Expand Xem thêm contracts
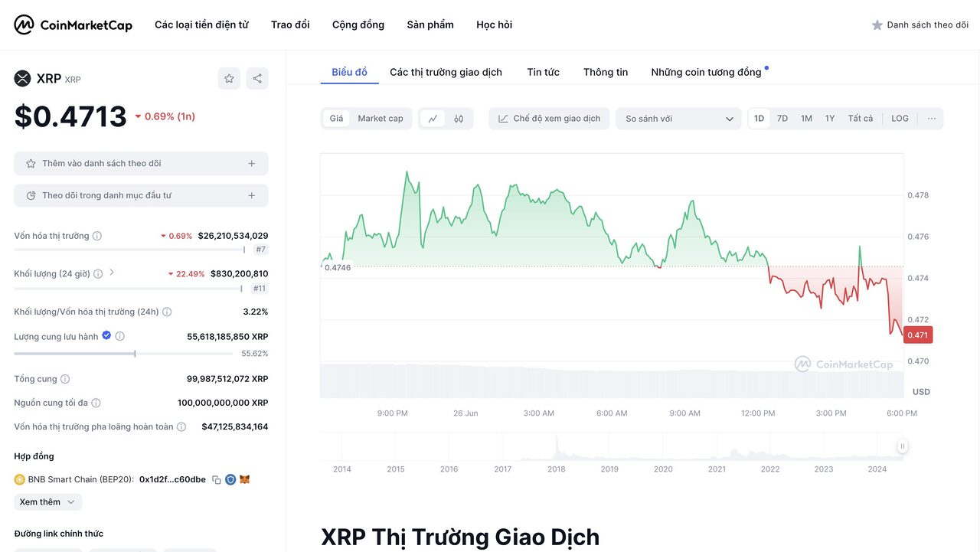 [x=48, y=502]
